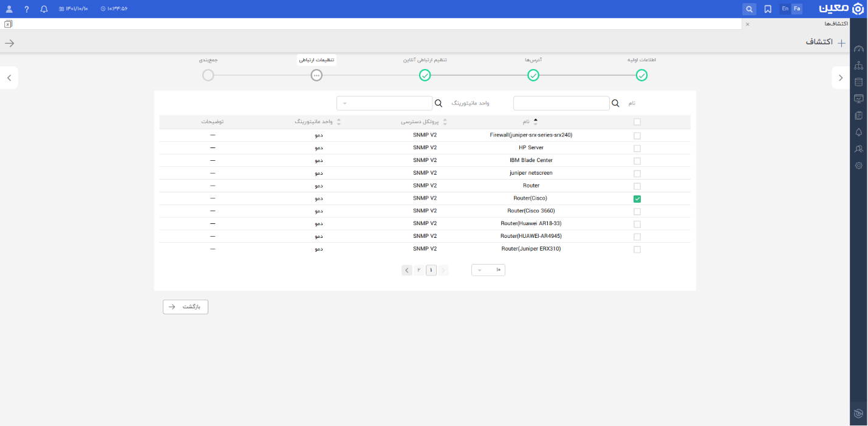This screenshot has width=868, height=426.
Task: Click SNMP V2 cell in HP Server row
Action: pos(425,147)
